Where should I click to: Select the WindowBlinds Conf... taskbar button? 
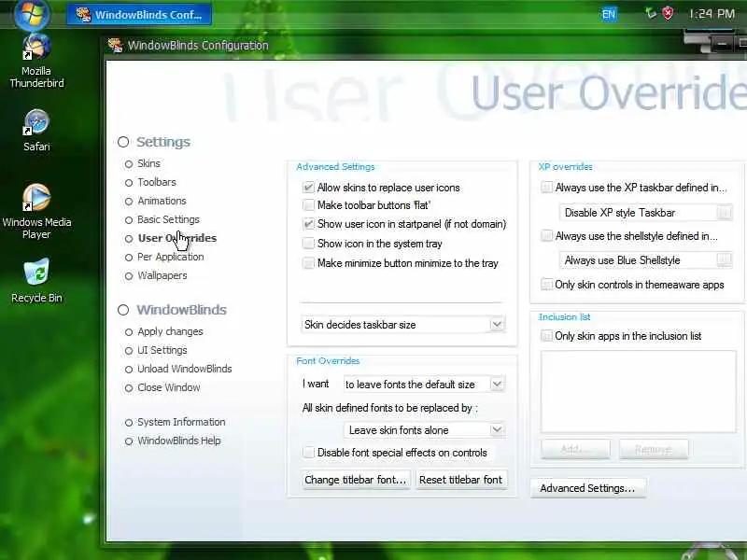(x=139, y=15)
